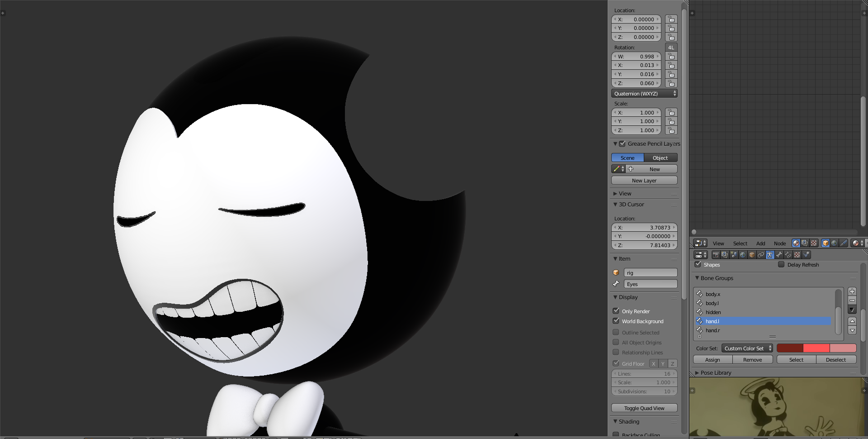Move bone group down in list
Image resolution: width=868 pixels, height=439 pixels.
(x=852, y=330)
